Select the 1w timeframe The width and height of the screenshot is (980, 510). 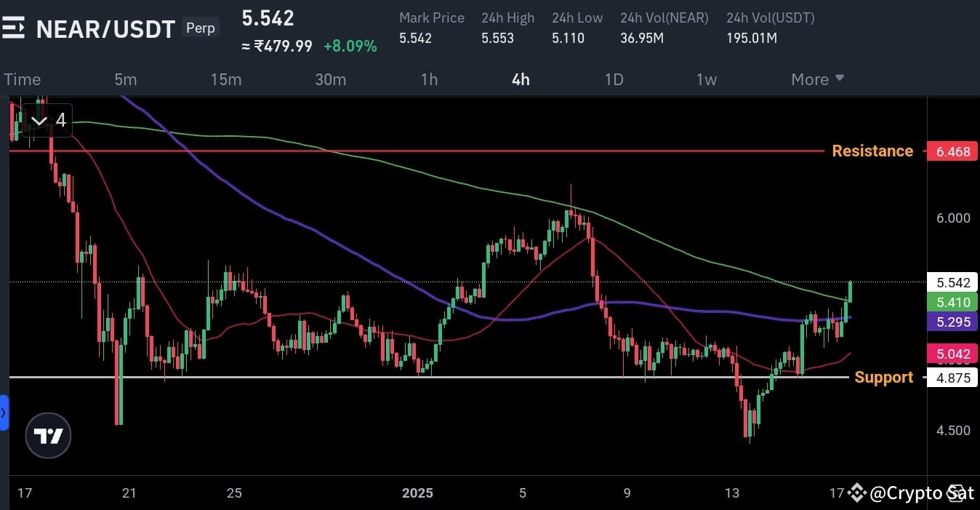[707, 79]
